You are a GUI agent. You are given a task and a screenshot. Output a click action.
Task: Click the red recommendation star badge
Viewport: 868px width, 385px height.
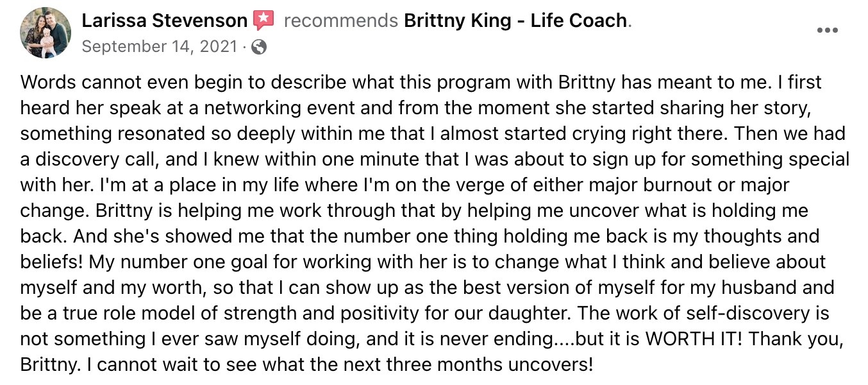point(263,21)
